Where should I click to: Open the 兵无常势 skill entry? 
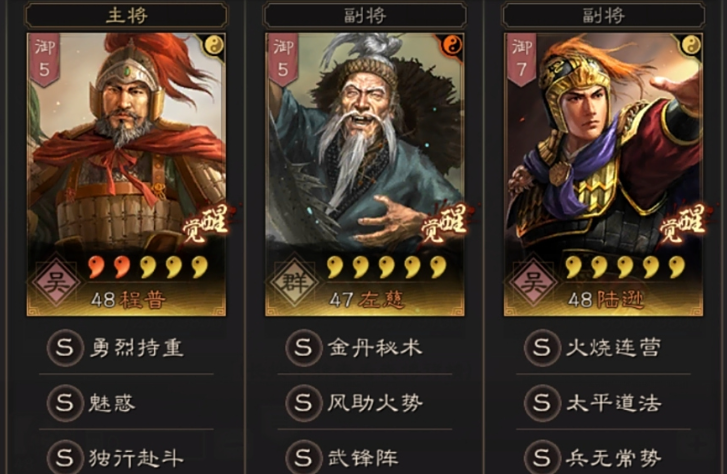(604, 457)
